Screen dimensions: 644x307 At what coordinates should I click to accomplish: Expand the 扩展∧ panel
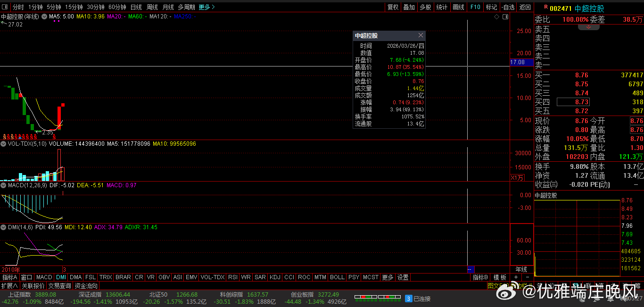point(9,286)
